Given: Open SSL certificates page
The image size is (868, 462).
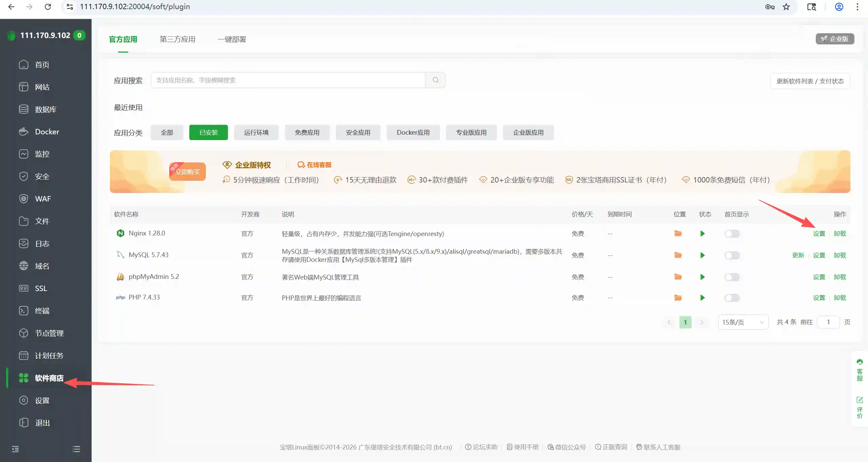Looking at the screenshot, I should [41, 288].
